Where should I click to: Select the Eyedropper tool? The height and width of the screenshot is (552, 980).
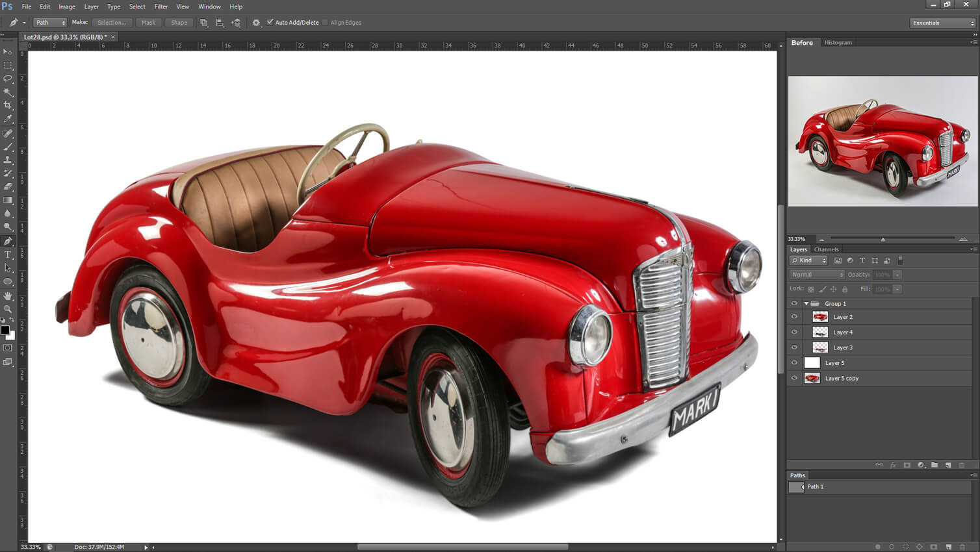[x=8, y=119]
